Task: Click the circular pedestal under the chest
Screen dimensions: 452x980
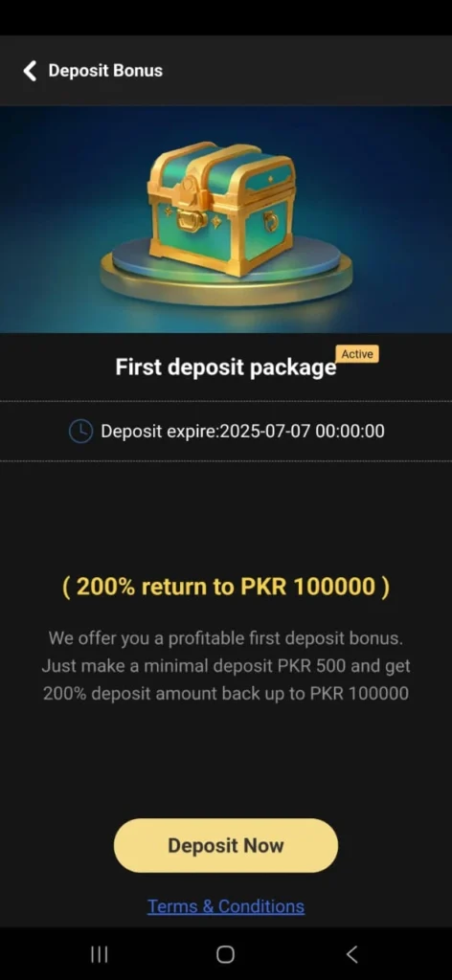Action: click(x=226, y=271)
